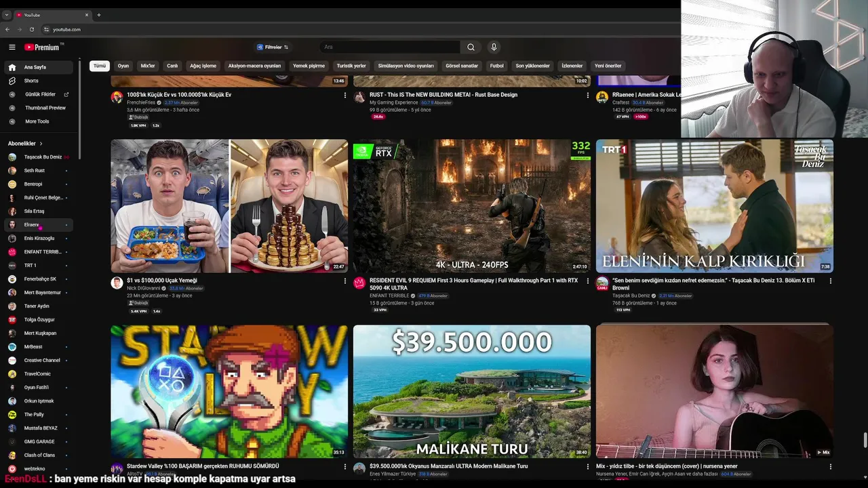
Task: Open options for RUST building meta video
Action: 588,96
